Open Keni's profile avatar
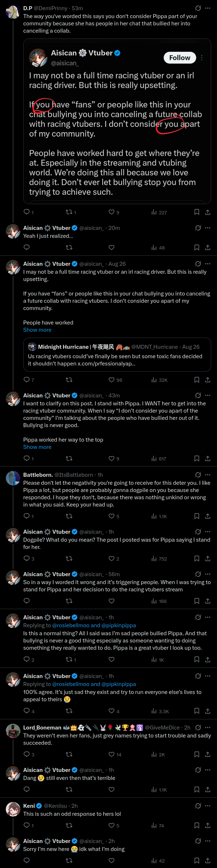The height and width of the screenshot is (868, 217). point(13,809)
